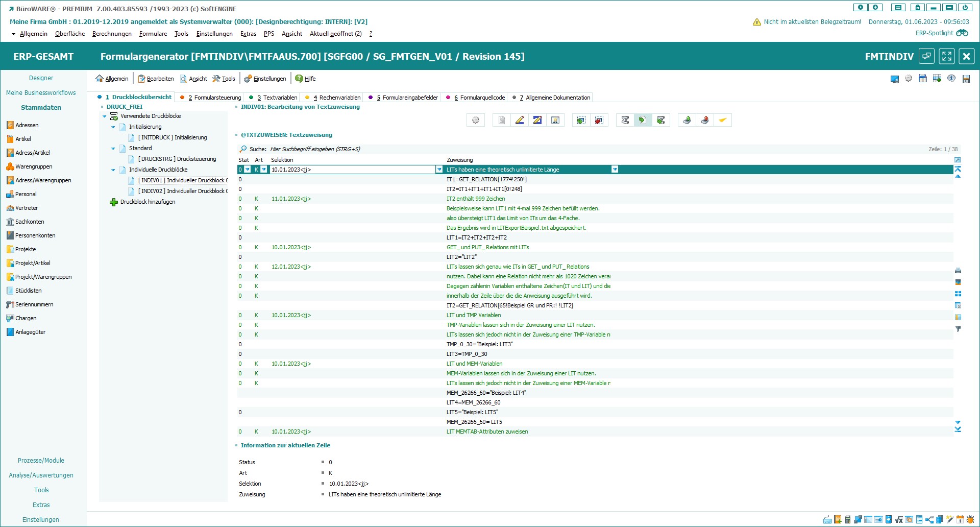Collapse the Individuelle Druckblöcke tree node

[x=113, y=170]
